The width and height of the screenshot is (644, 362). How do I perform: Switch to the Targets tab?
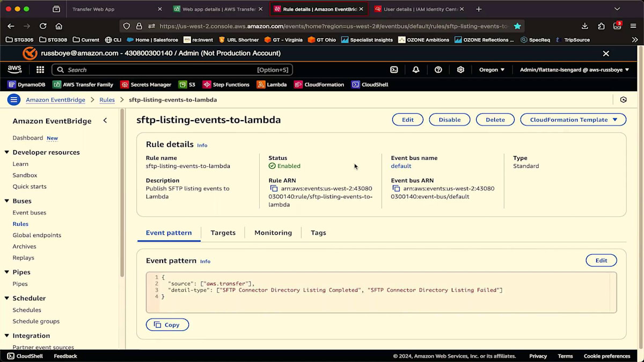(x=223, y=233)
